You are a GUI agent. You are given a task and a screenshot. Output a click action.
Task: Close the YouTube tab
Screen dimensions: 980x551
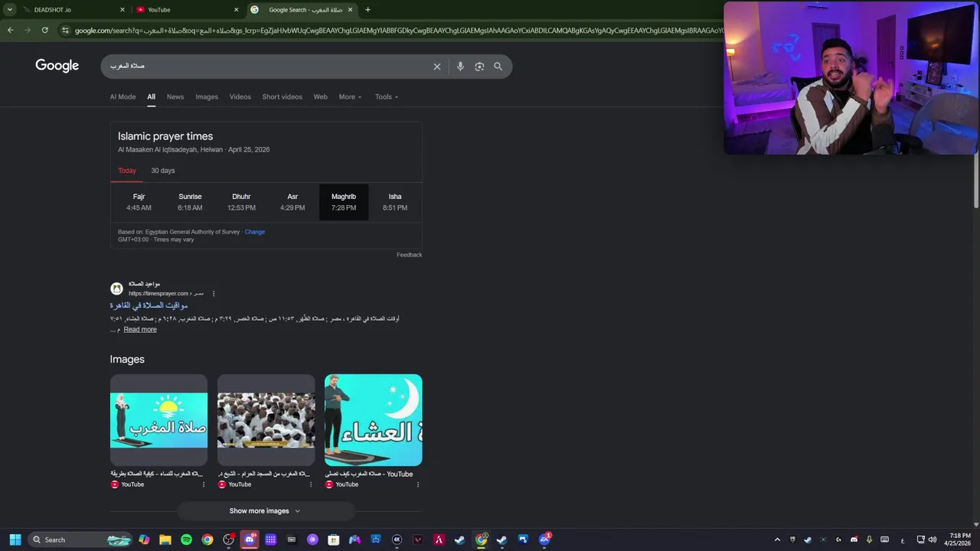236,10
